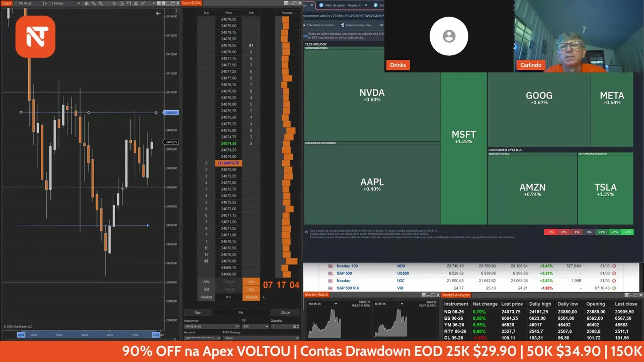Click the NQ 06-26 row in Market Analyzer
The image size is (644, 362).
click(542, 312)
